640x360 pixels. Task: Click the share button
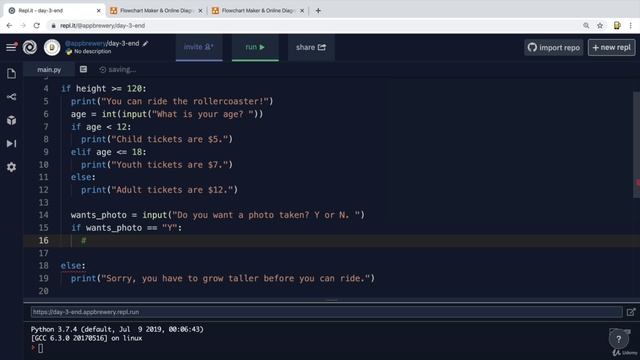(311, 47)
